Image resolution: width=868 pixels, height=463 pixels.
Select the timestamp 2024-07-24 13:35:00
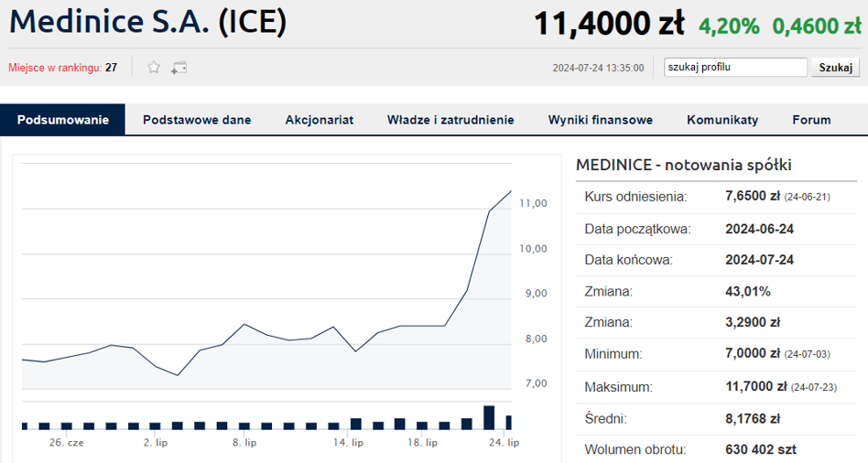(x=599, y=68)
